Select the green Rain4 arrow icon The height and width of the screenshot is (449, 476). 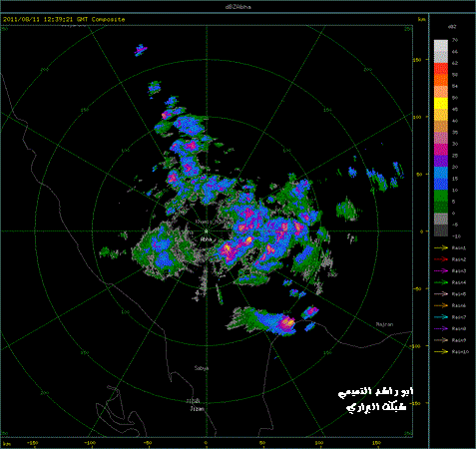point(441,282)
